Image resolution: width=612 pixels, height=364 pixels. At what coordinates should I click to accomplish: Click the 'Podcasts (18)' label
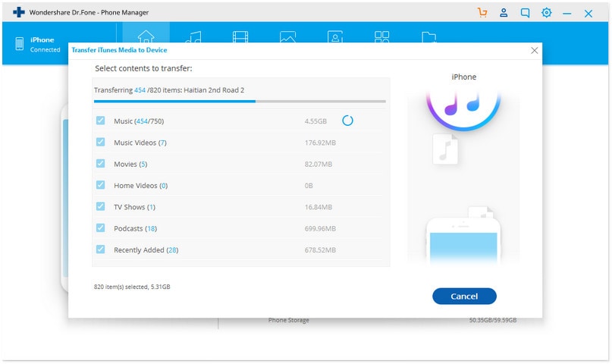(135, 228)
